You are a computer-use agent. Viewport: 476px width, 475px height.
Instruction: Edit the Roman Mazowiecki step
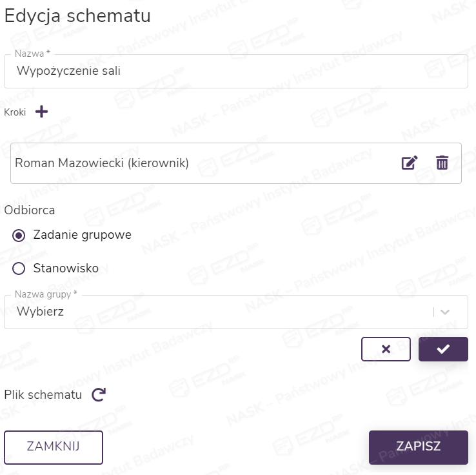point(410,163)
